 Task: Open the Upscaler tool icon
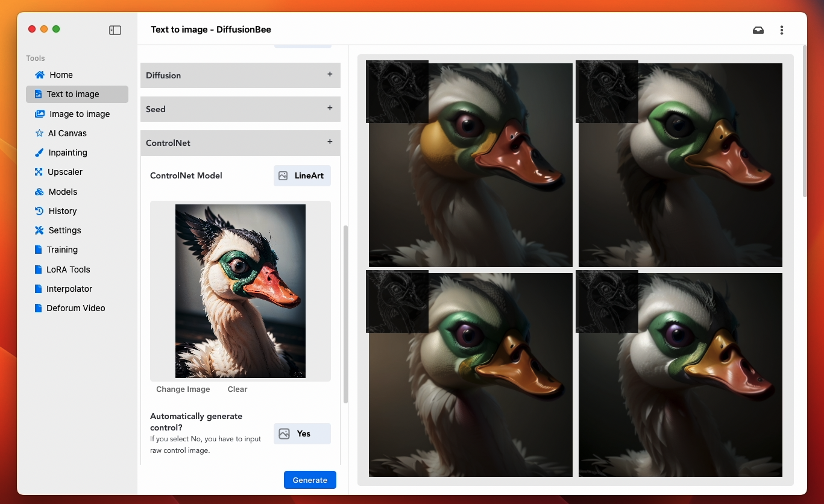coord(40,172)
